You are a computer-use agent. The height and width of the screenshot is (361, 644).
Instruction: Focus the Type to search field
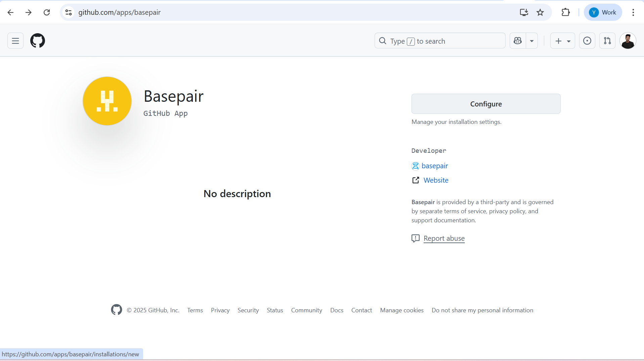tap(440, 41)
